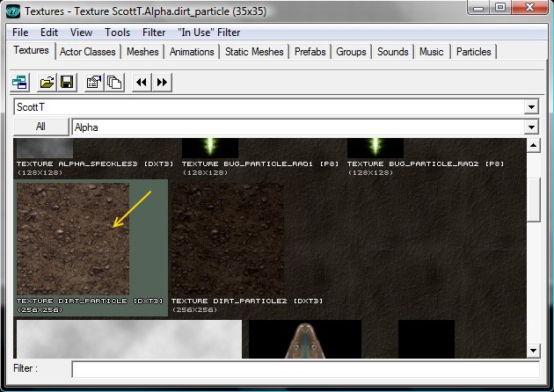This screenshot has width=554, height=392.
Task: Open texture properties icon in toolbar
Action: tap(94, 83)
